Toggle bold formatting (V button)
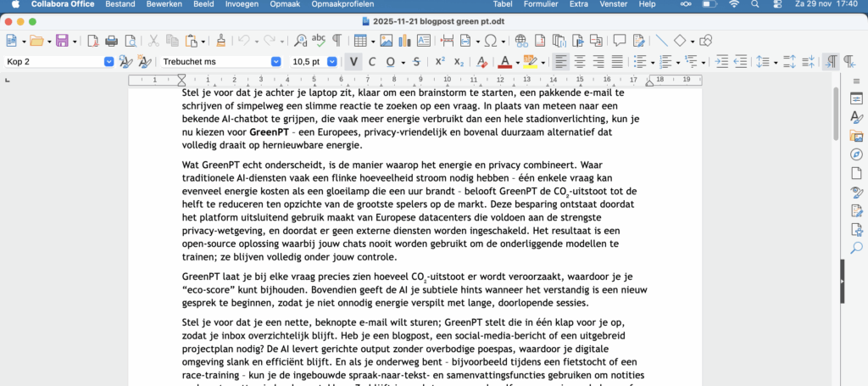Screen dimensions: 868x386 [353, 62]
